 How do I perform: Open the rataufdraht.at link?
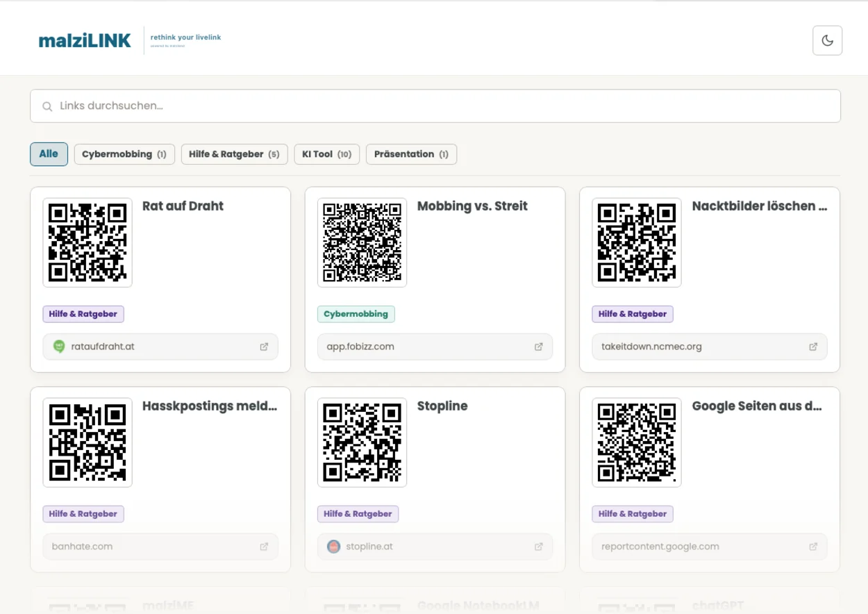(160, 347)
